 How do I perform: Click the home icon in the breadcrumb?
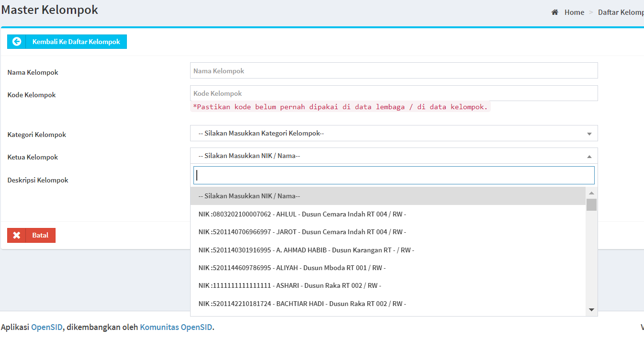click(x=554, y=12)
